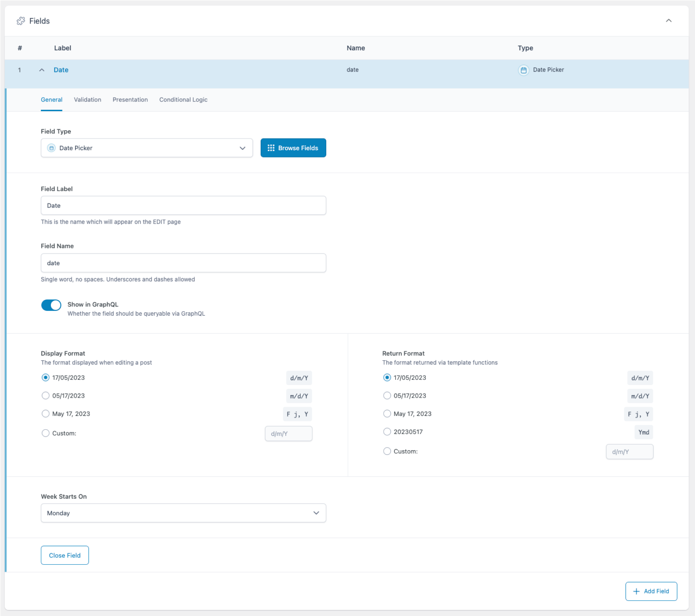Choose the Custom return format option
The image size is (695, 616).
point(387,451)
